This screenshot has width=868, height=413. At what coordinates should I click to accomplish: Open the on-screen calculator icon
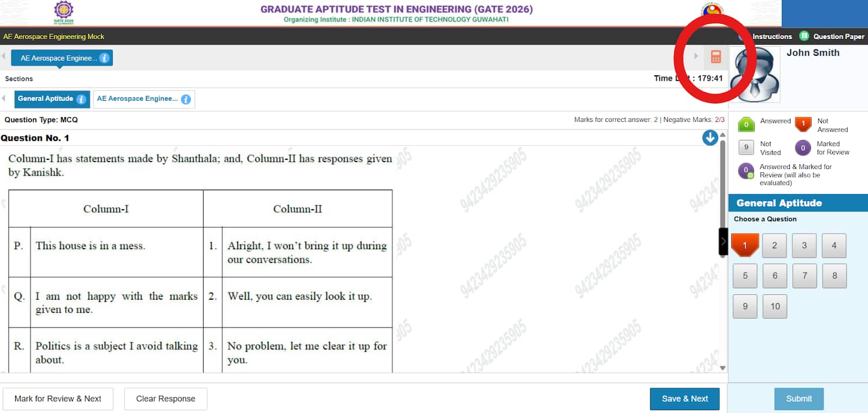click(x=716, y=56)
